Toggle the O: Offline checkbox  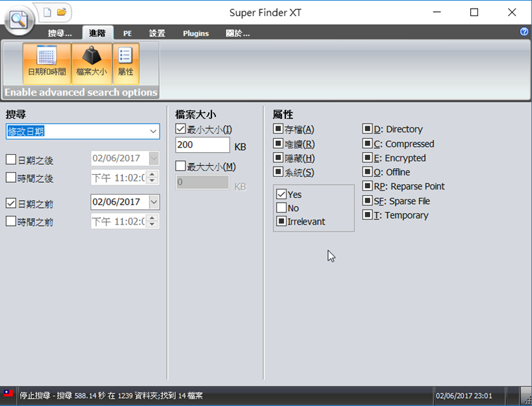coord(368,171)
